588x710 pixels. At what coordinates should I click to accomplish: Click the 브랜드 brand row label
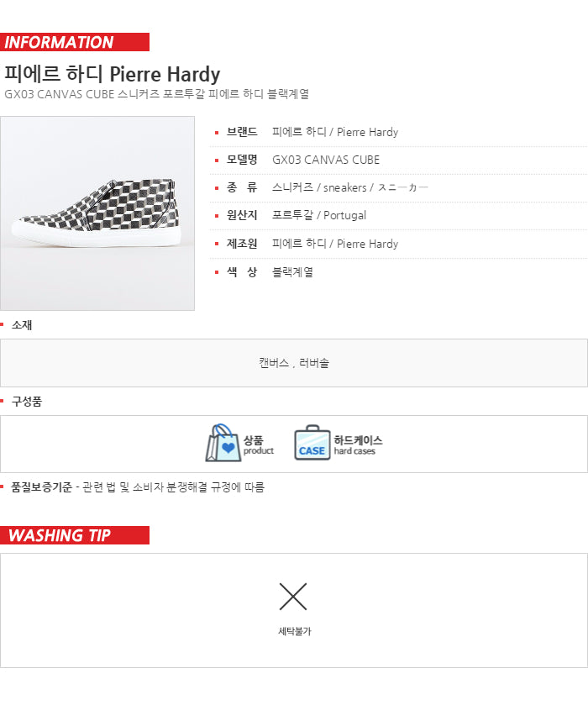coord(242,132)
